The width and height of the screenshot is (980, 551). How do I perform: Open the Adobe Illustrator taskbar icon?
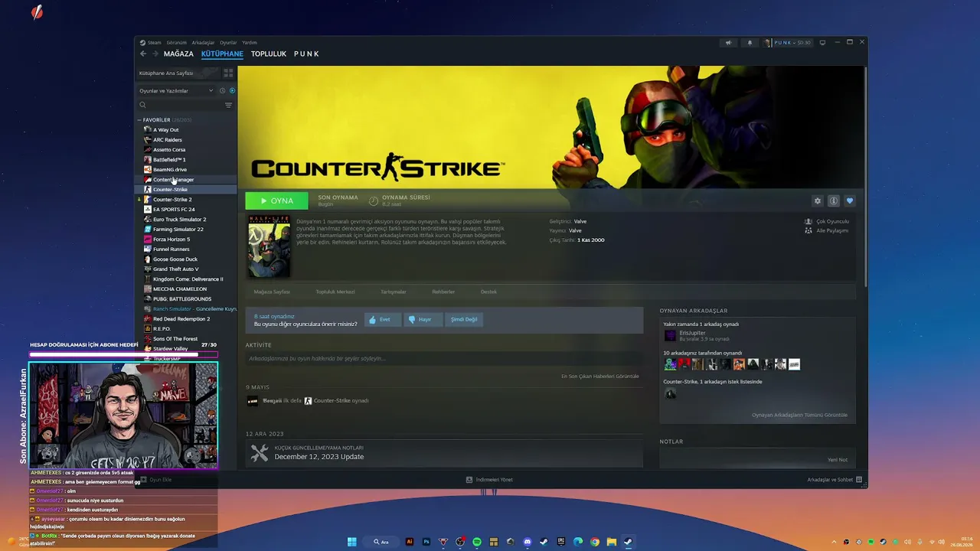[x=410, y=542]
